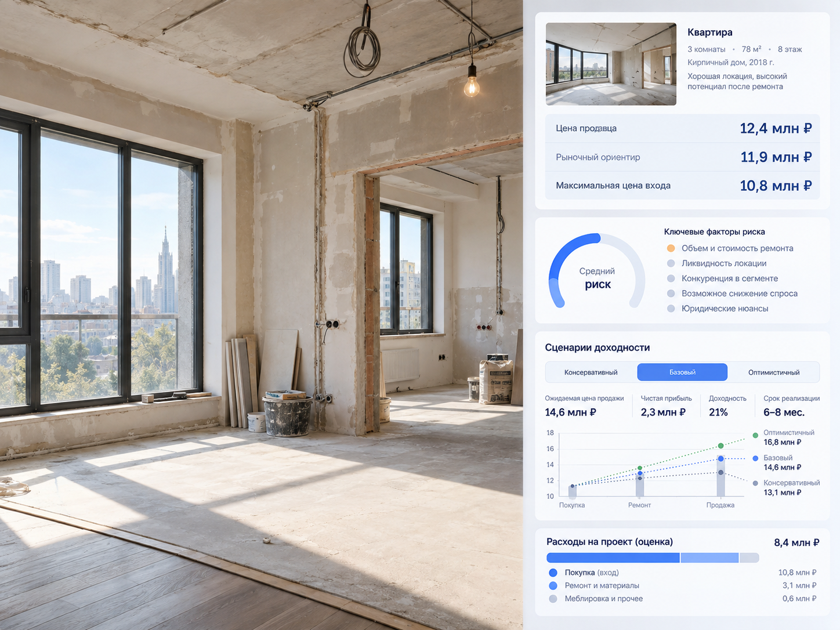Screen dimensions: 840x630
Task: Click the net profit value 2,3 млн ₽
Action: [x=663, y=412]
